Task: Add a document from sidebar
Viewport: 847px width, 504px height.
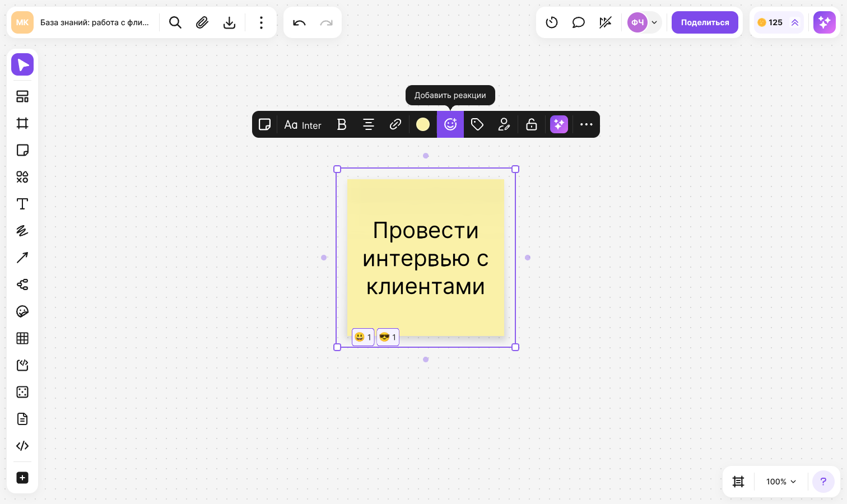Action: click(x=22, y=419)
